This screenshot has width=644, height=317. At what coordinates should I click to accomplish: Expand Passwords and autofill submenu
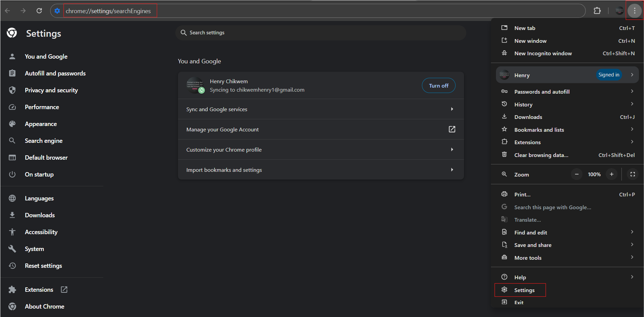(567, 92)
